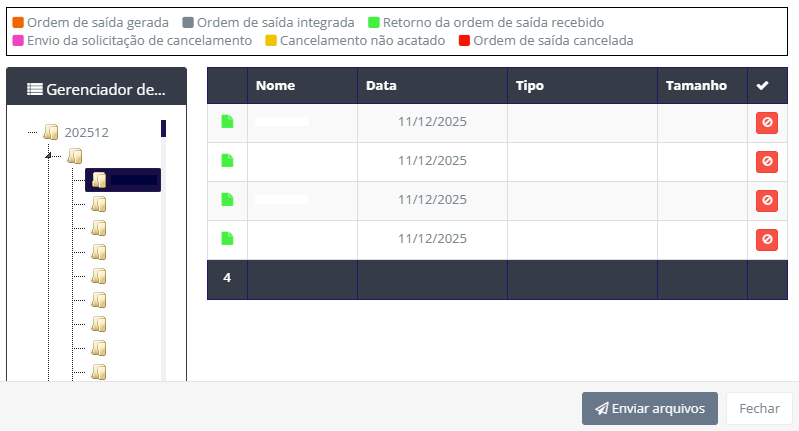Click the Tipo column header
Screen dimensions: 799x431
pyautogui.click(x=529, y=86)
